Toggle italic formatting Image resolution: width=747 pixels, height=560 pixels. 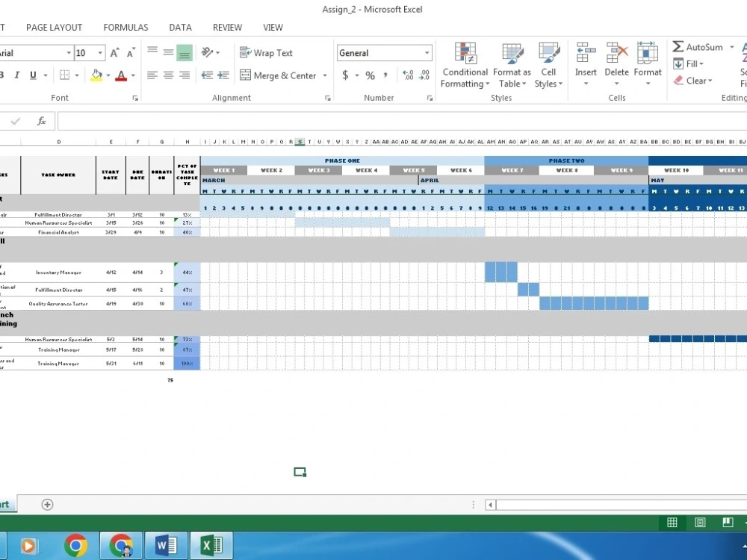pos(16,75)
